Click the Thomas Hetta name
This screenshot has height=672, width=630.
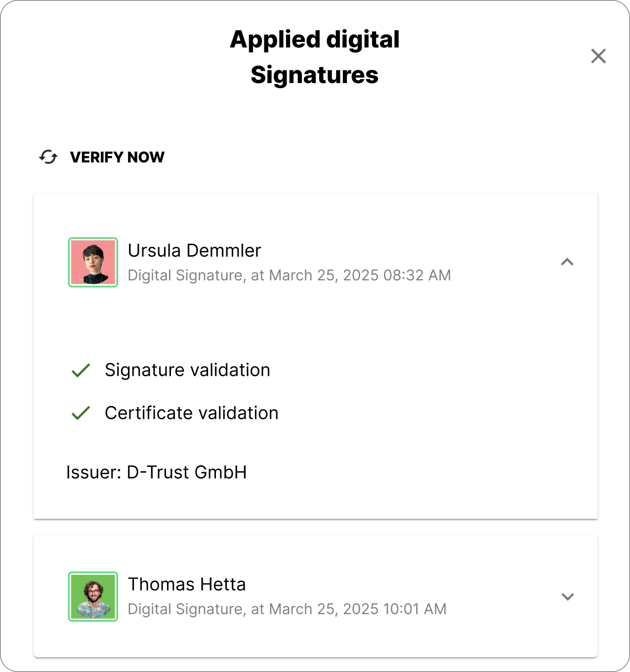pos(187,584)
